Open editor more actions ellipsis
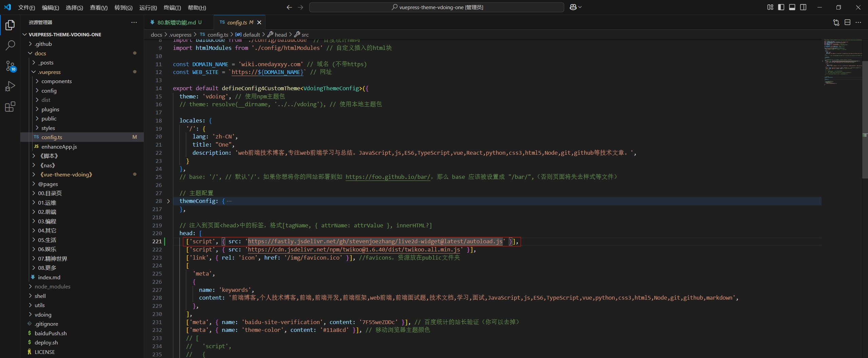 858,22
